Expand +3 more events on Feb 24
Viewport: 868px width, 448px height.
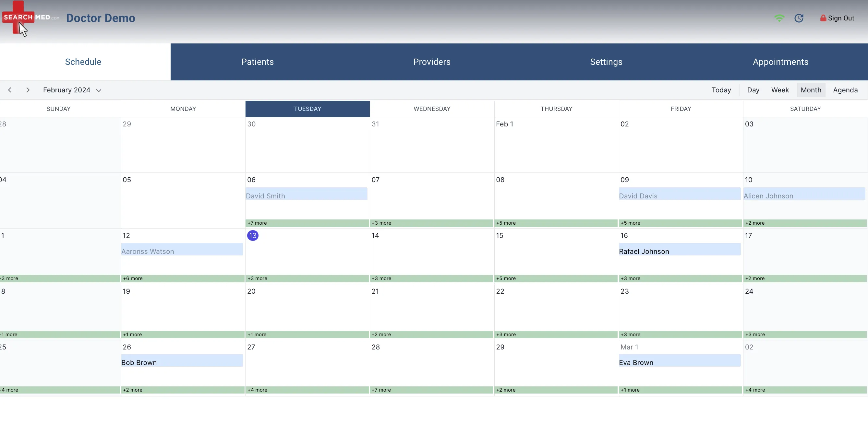805,335
